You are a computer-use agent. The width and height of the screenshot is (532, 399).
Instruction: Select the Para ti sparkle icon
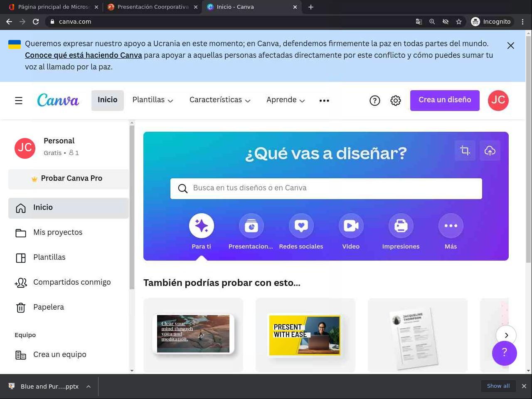[202, 226]
